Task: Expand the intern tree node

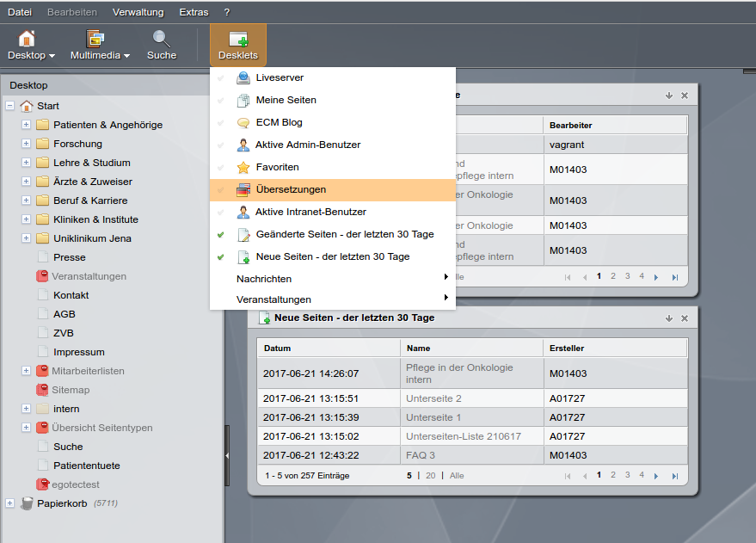Action: 26,409
